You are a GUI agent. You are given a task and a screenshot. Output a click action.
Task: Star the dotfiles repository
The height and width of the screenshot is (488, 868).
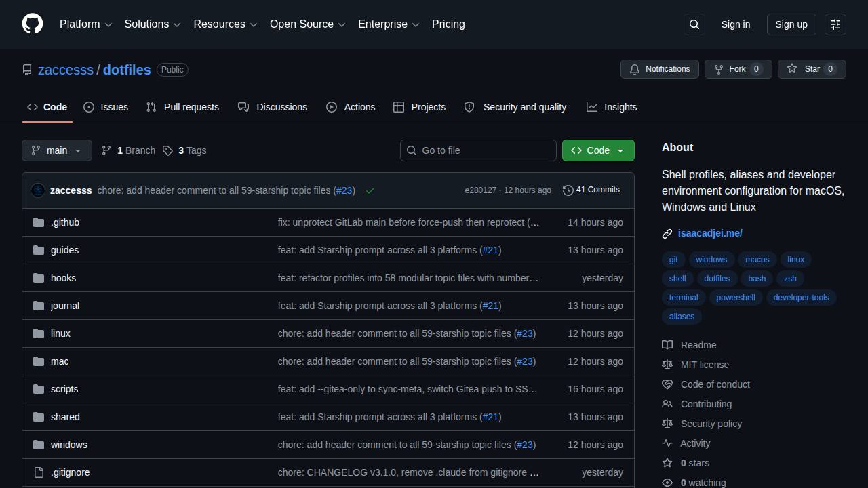pos(812,69)
